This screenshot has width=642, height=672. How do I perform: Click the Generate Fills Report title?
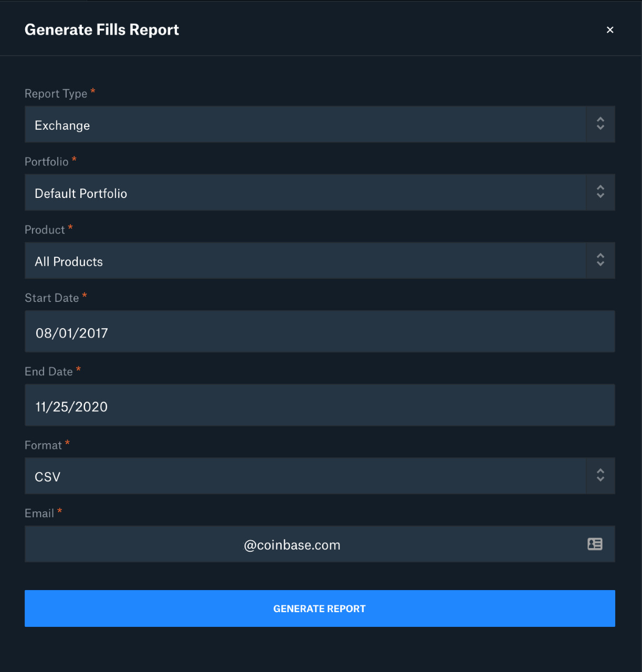coord(102,30)
